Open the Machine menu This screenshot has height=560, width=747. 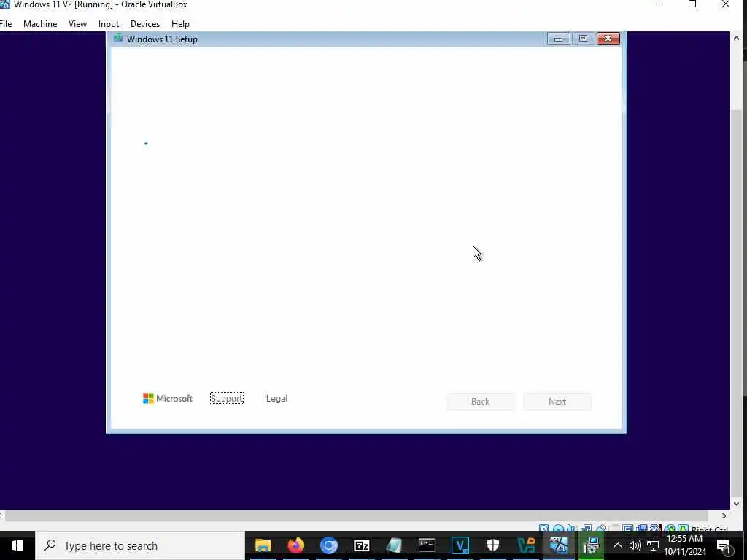40,24
